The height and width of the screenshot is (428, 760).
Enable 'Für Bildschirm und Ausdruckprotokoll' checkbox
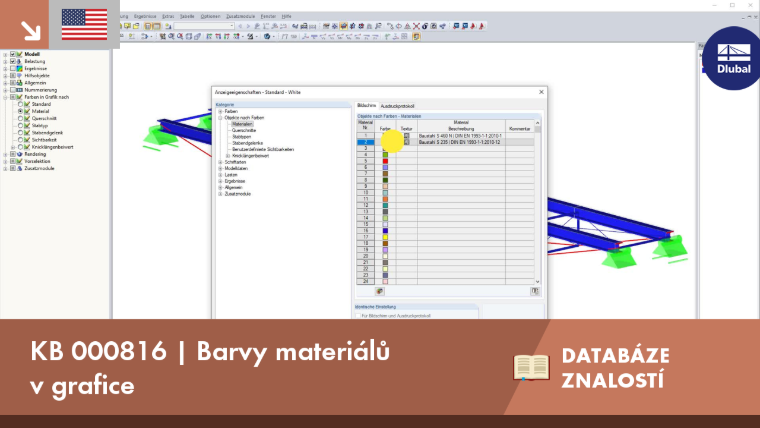[358, 316]
